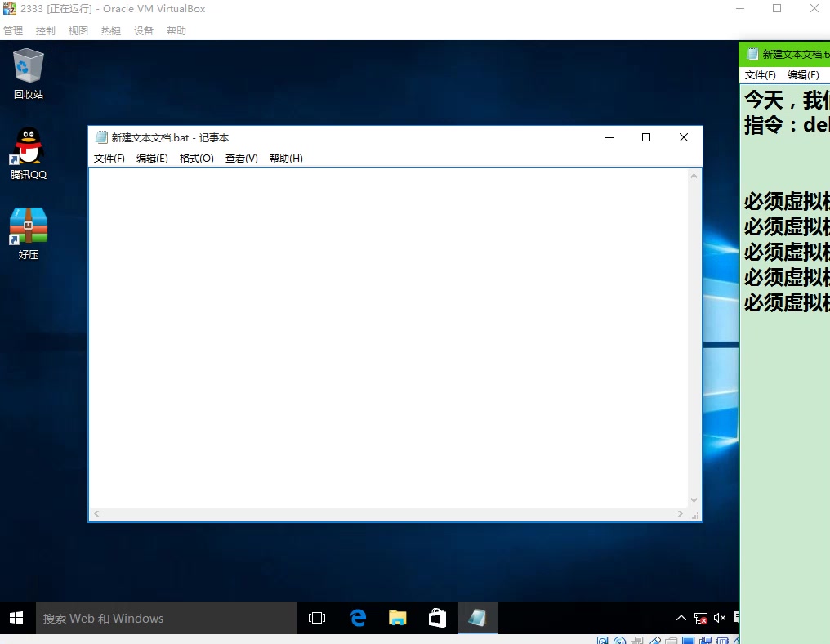Click the VirtualBox USB devices status icon
Viewport: 830px width, 644px height.
click(656, 640)
